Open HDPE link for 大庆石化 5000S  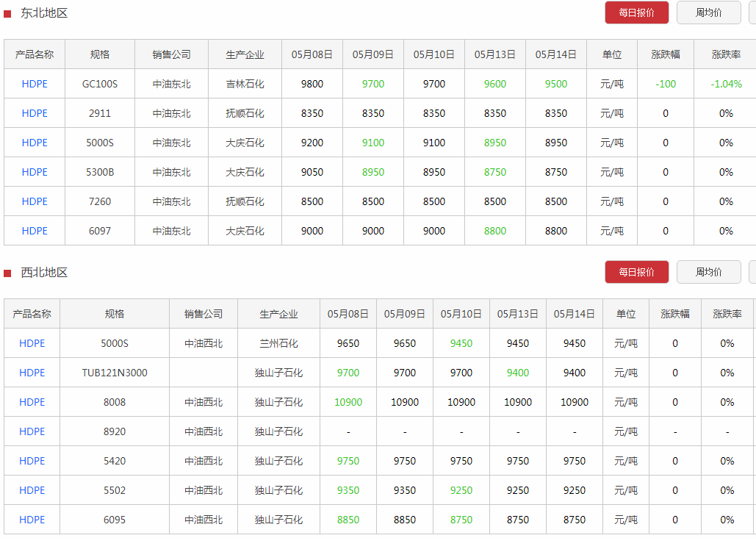click(35, 143)
